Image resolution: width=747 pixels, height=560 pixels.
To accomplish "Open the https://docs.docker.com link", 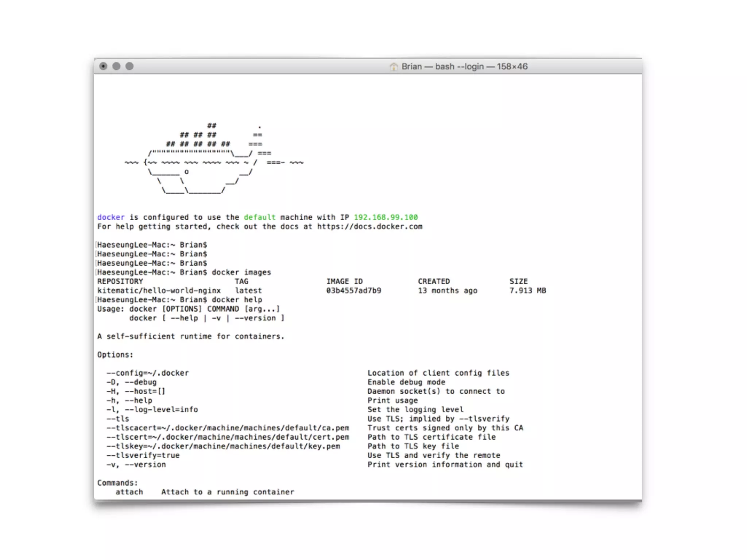I will (x=369, y=226).
